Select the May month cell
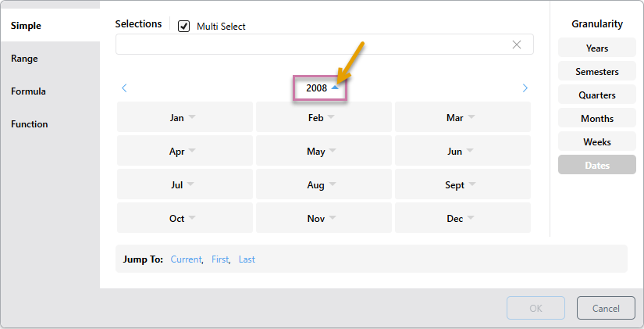Image resolution: width=644 pixels, height=329 pixels. (315, 152)
